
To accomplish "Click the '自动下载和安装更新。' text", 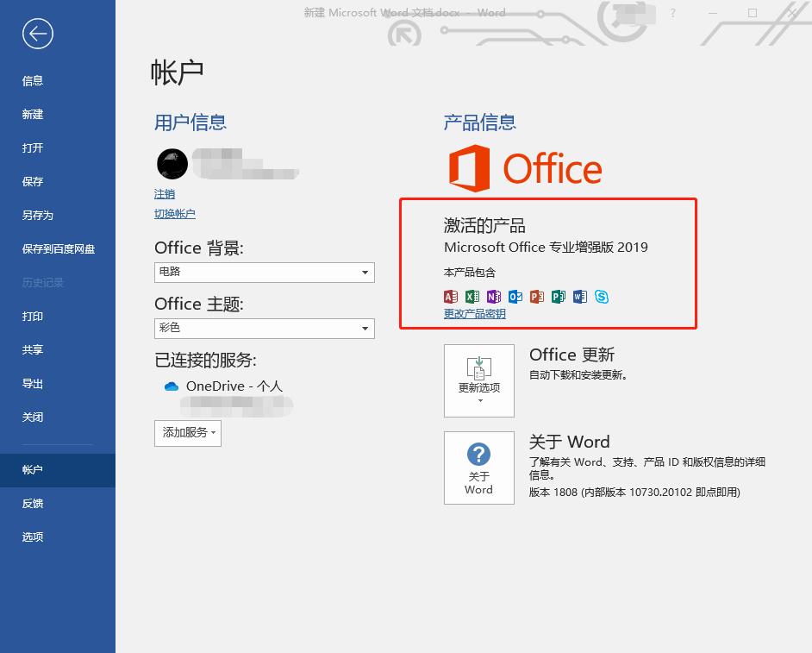I will 578,375.
